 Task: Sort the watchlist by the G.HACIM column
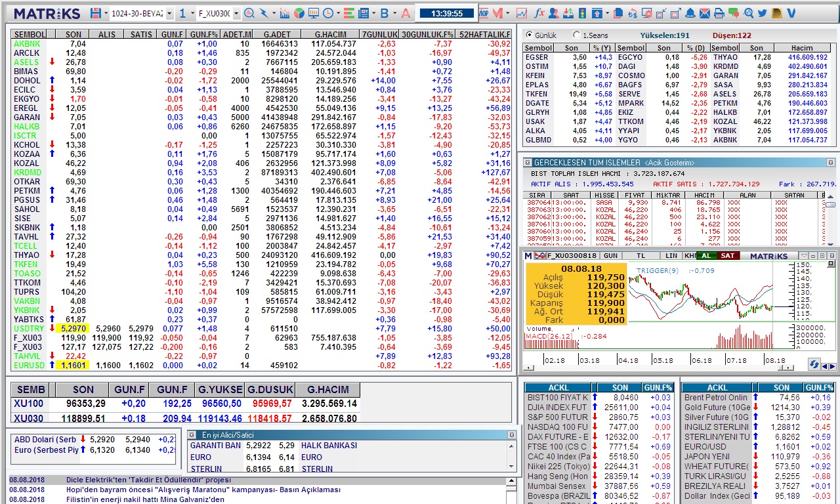[331, 34]
